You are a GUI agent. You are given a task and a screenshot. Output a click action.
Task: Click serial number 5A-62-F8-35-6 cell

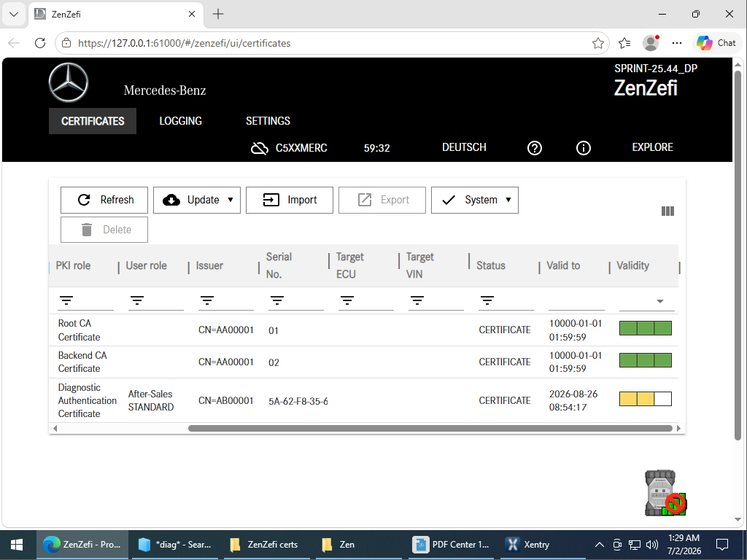point(298,402)
